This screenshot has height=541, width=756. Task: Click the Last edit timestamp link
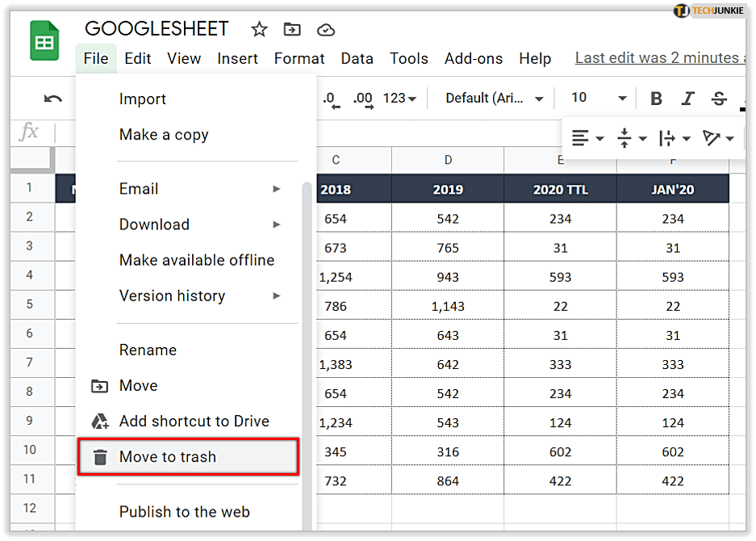point(657,58)
